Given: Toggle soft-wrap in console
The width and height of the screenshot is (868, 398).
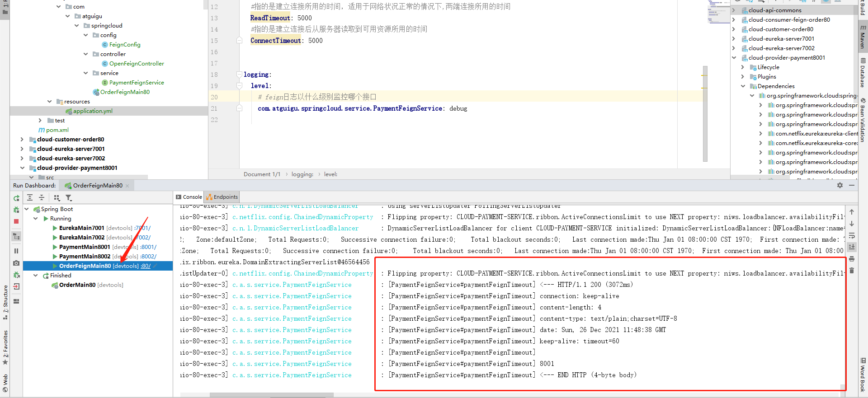Looking at the screenshot, I should point(852,235).
